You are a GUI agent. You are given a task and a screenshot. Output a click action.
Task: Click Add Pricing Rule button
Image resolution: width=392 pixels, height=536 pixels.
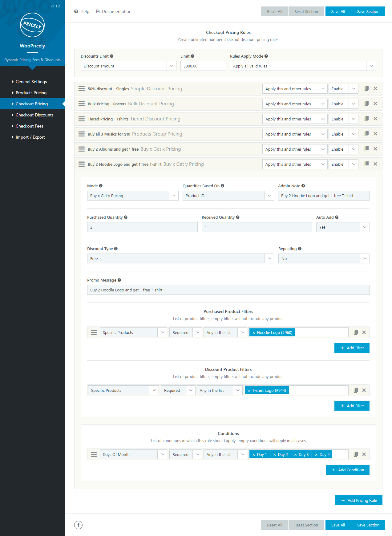coord(359,500)
